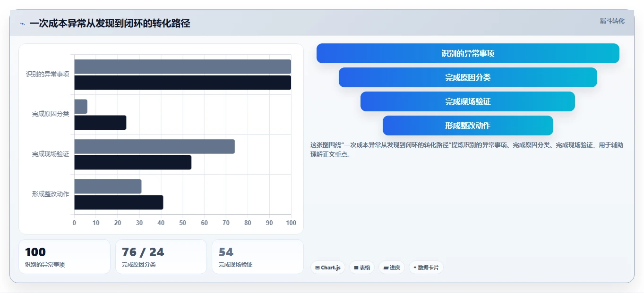Click the dark bar for 完成原因分类
This screenshot has width=644, height=293.
(x=100, y=123)
